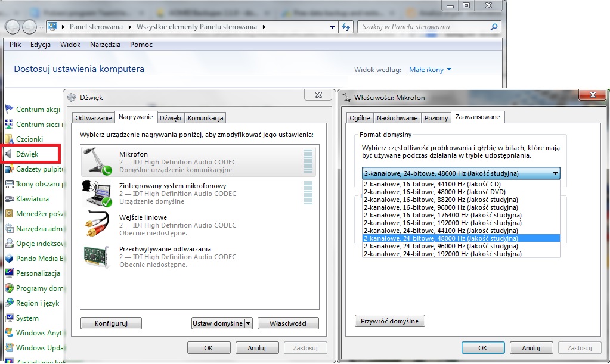Click the Mikrofon device icon
This screenshot has height=364, width=610.
click(x=98, y=161)
